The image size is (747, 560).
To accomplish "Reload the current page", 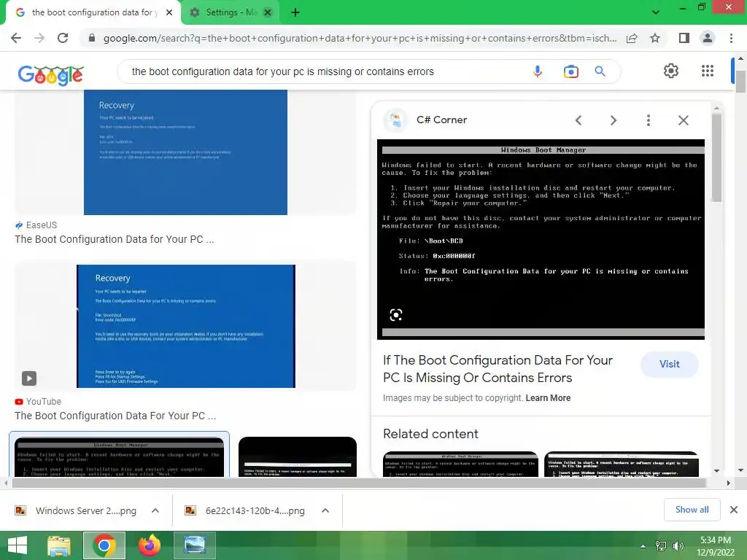I will (63, 38).
